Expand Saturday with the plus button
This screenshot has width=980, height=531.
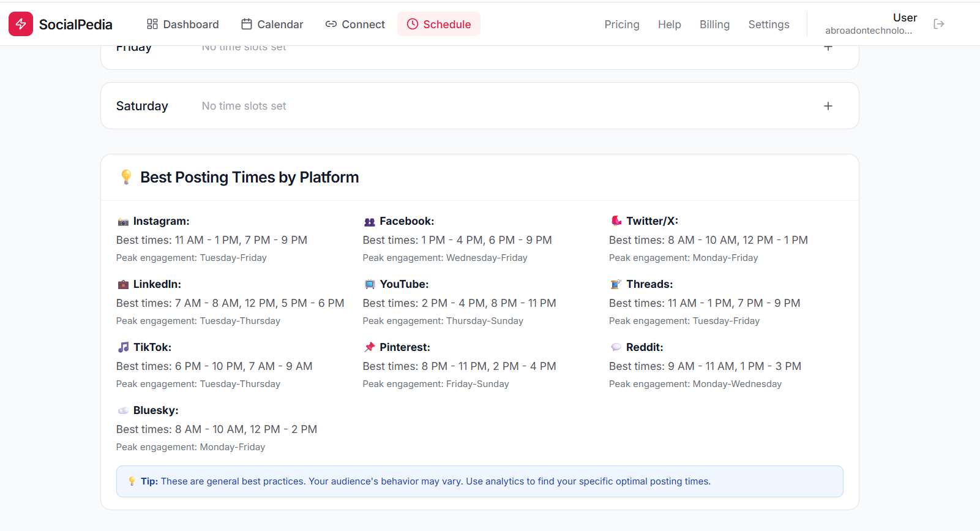point(828,106)
